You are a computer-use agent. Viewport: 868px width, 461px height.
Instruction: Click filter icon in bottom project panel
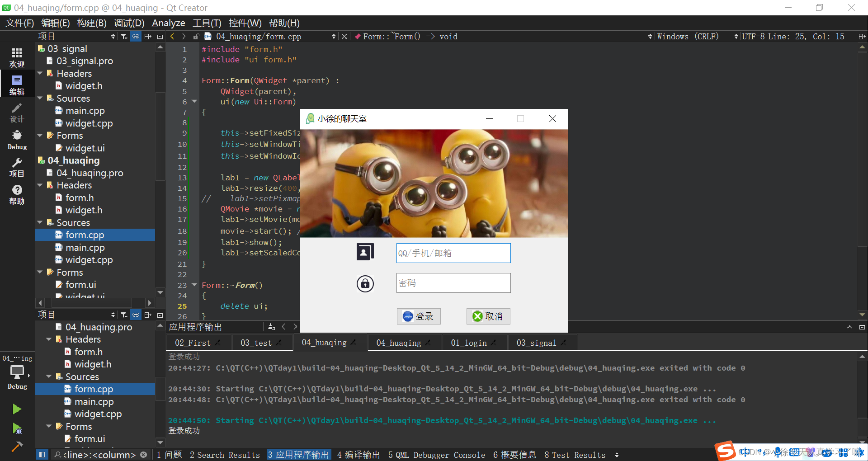tap(124, 315)
